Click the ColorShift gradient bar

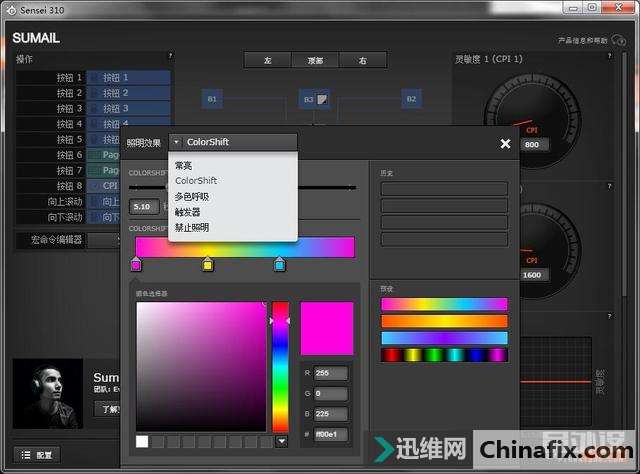pos(245,247)
